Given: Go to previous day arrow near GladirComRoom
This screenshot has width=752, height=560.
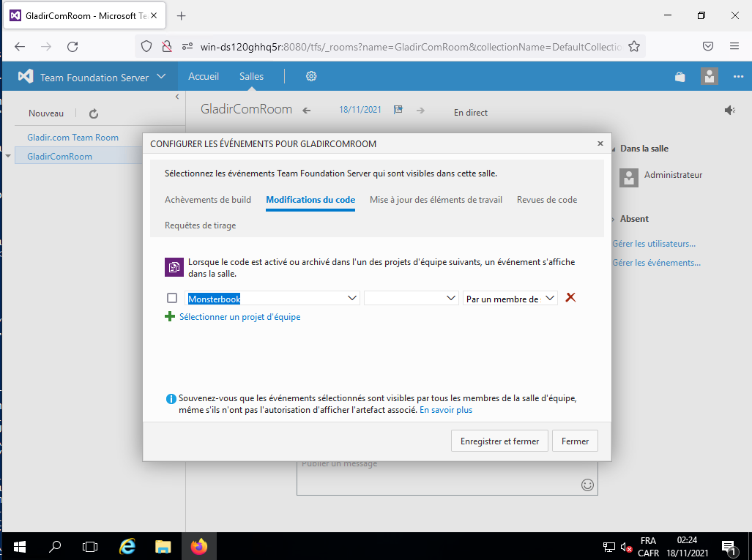Looking at the screenshot, I should (307, 111).
